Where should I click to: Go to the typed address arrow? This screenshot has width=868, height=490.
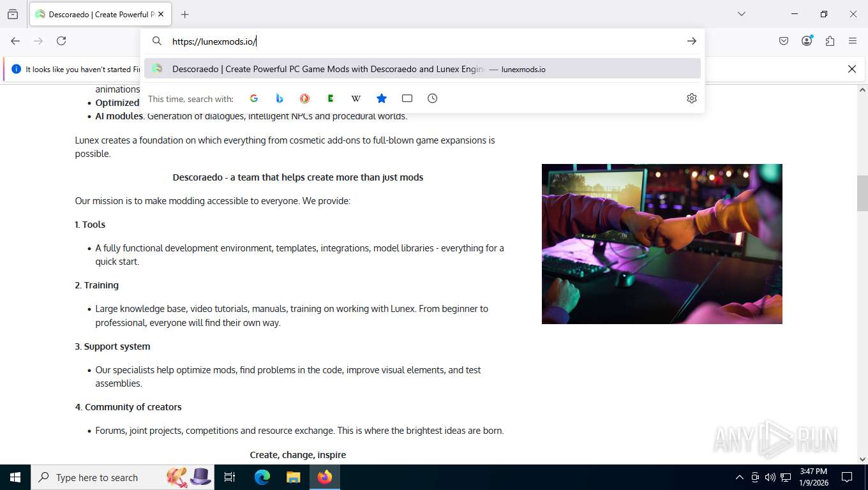(x=691, y=41)
